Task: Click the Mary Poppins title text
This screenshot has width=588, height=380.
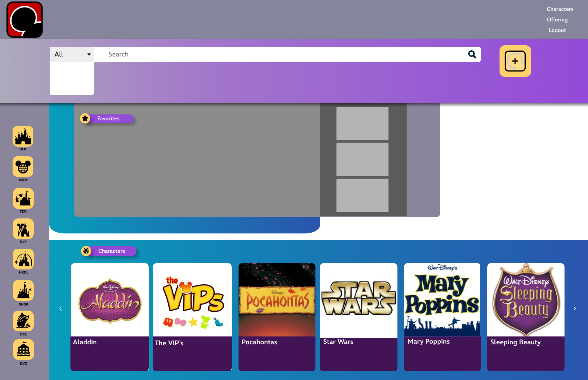Action: [x=428, y=342]
